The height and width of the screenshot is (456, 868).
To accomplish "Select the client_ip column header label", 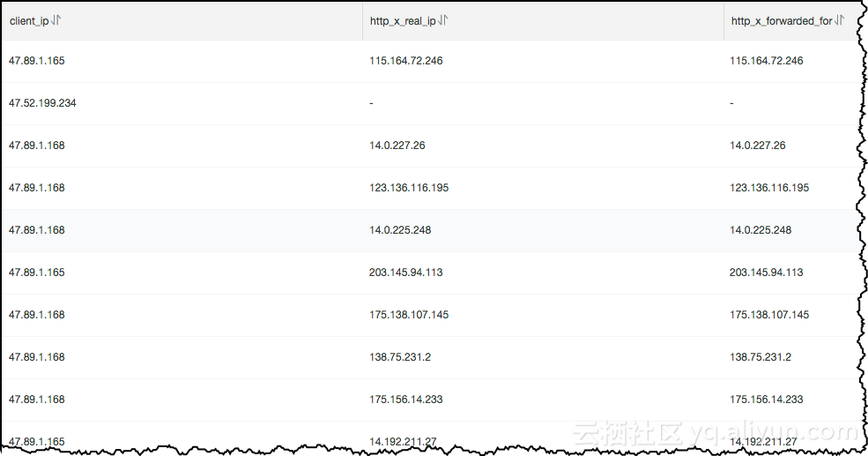I will tap(28, 20).
